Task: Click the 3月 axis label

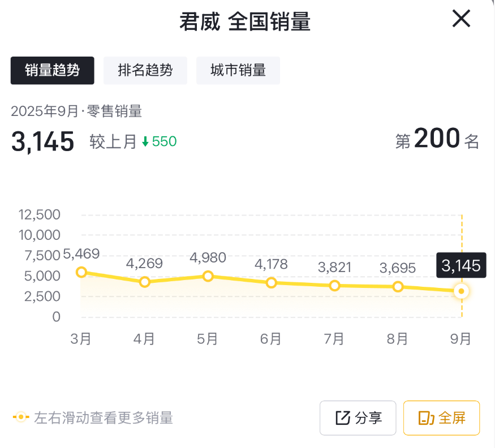Action: [81, 339]
